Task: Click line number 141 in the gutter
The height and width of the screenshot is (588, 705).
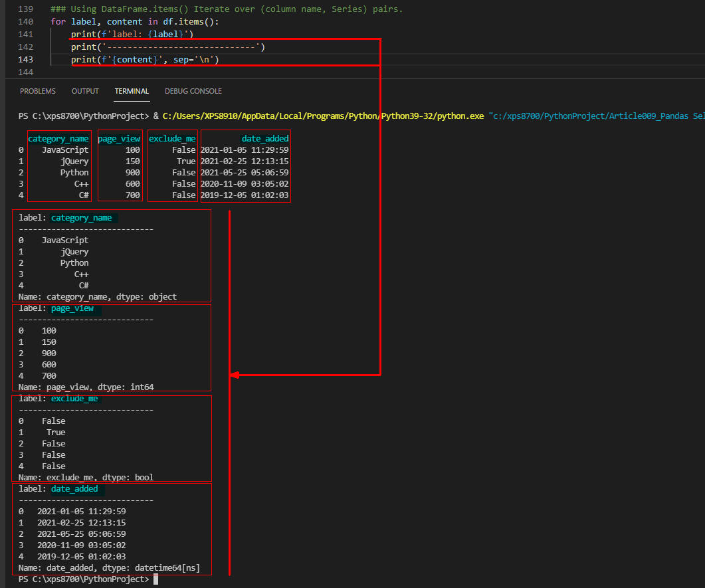Action: (26, 34)
